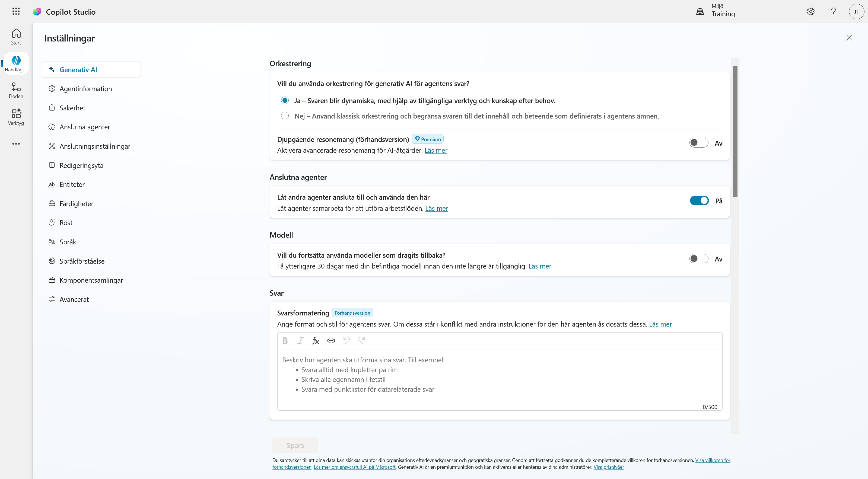Screen dimensions: 868x479
Task: Open Verktyg in the left rail
Action: coord(16,117)
